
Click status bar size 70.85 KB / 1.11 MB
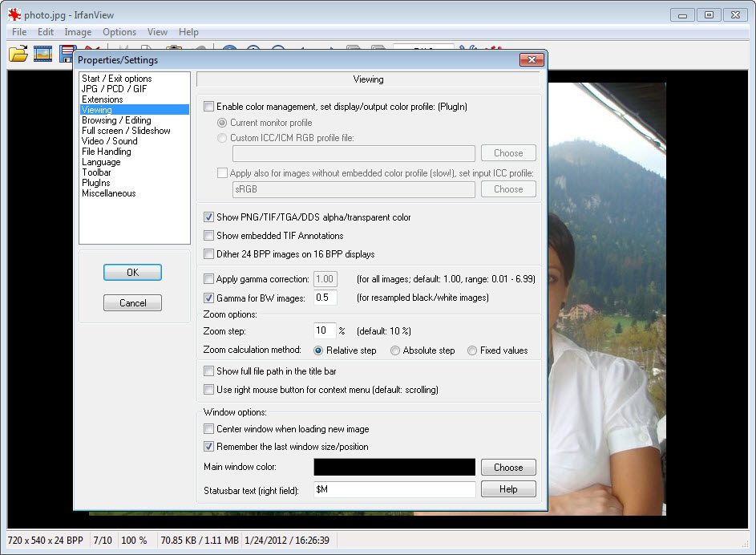coord(200,540)
